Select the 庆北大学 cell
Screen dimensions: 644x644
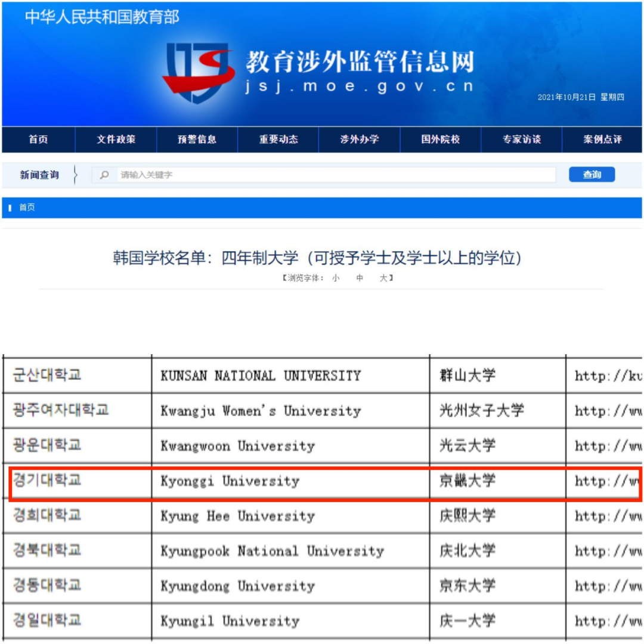[x=497, y=550]
